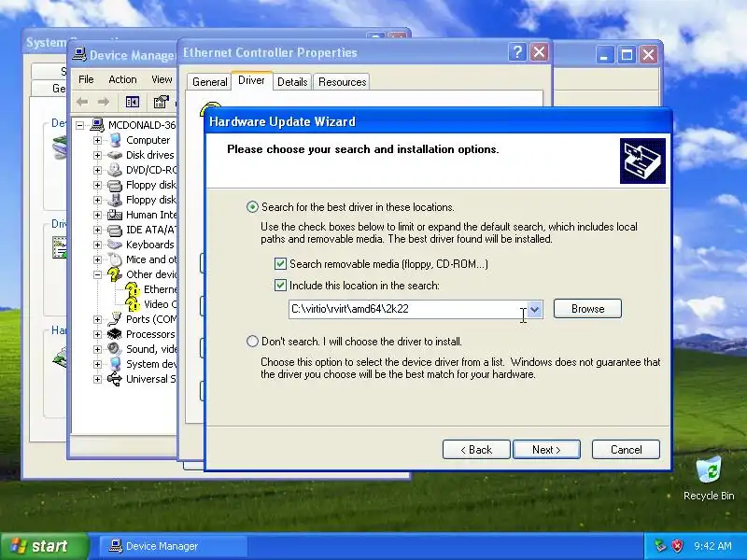This screenshot has height=560, width=747.
Task: Expand the Ports (COM) tree node
Action: 97,319
